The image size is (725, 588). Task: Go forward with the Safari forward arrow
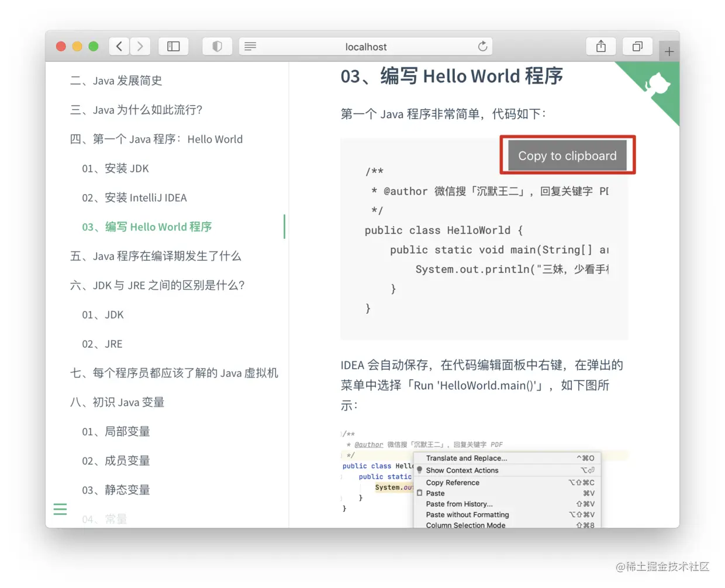pos(140,46)
